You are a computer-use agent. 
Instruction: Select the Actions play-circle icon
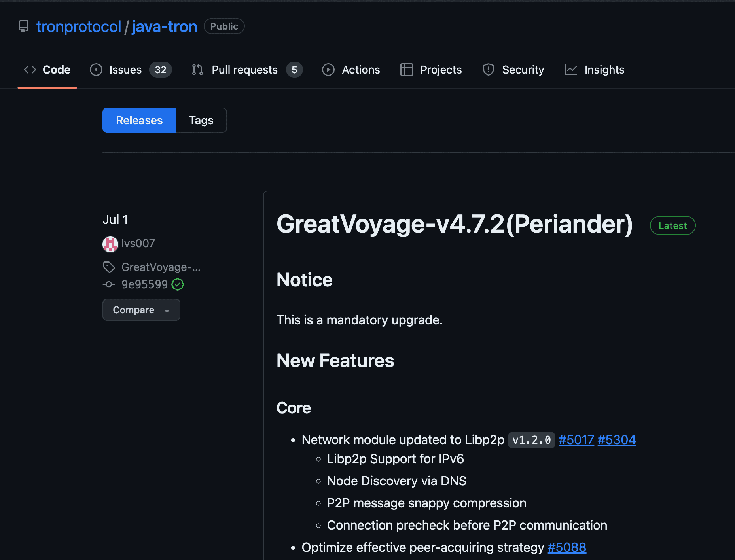tap(328, 70)
